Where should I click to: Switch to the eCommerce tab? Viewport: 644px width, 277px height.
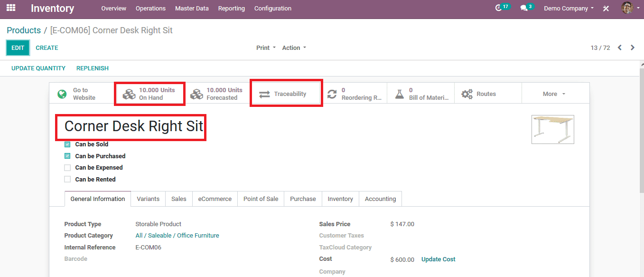tap(215, 199)
